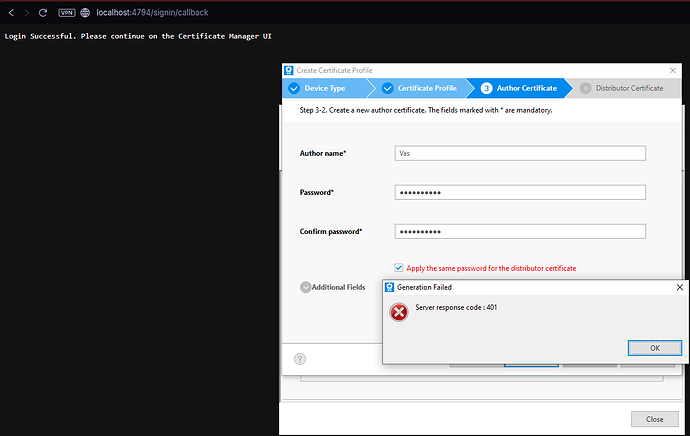Toggle the VPN badge in address bar
Viewport: 690px width, 436px height.
[67, 13]
